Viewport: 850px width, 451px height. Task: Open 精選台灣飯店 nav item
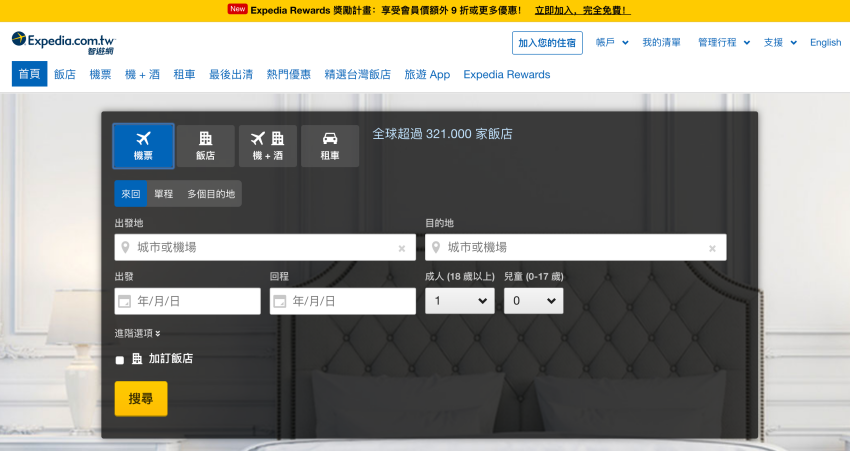point(357,74)
